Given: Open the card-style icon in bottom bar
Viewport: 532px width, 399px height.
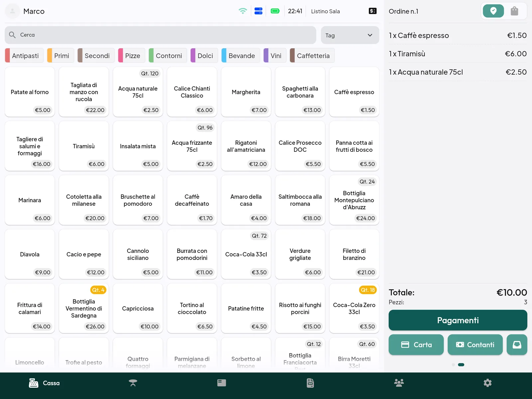Looking at the screenshot, I should tap(222, 383).
